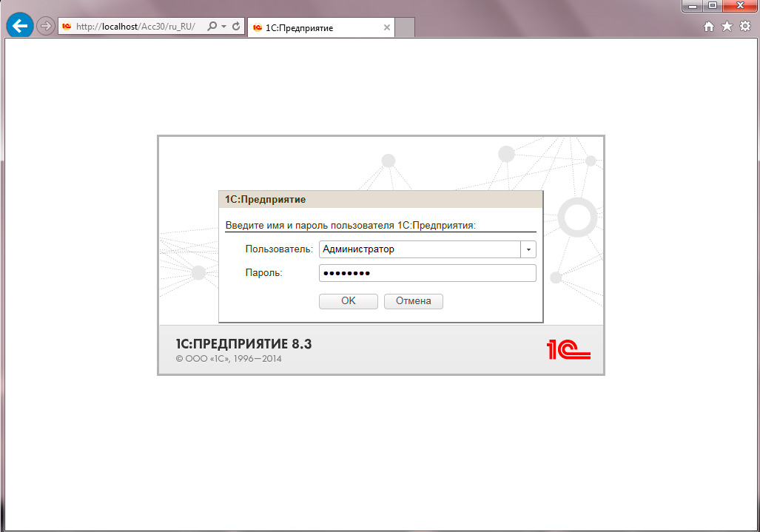The height and width of the screenshot is (532, 760).
Task: Open a new blank browser tab
Action: click(x=405, y=27)
